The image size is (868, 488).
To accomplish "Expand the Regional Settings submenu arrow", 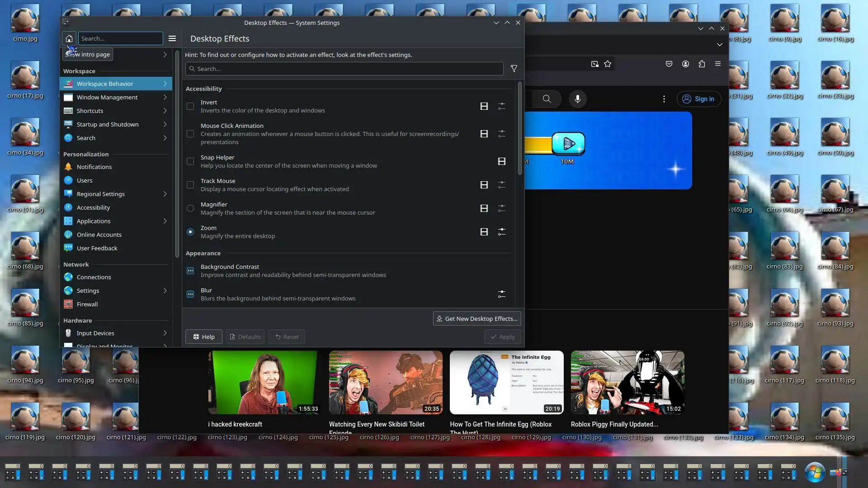I will click(165, 194).
